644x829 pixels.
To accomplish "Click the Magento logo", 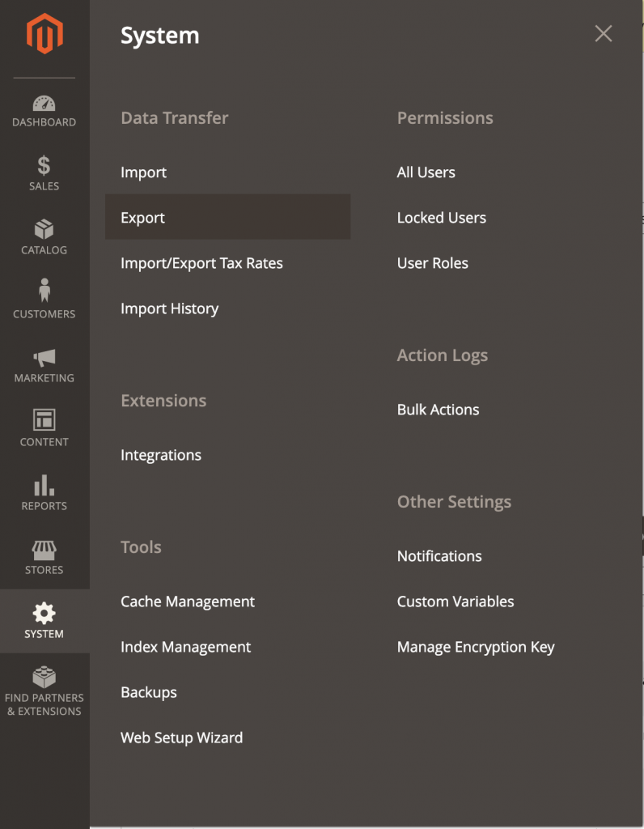I will (44, 32).
